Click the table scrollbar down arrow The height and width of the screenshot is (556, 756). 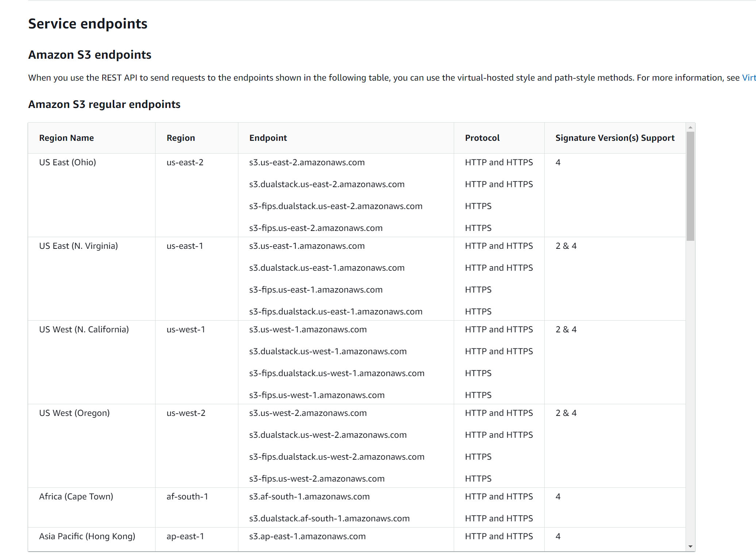point(690,547)
